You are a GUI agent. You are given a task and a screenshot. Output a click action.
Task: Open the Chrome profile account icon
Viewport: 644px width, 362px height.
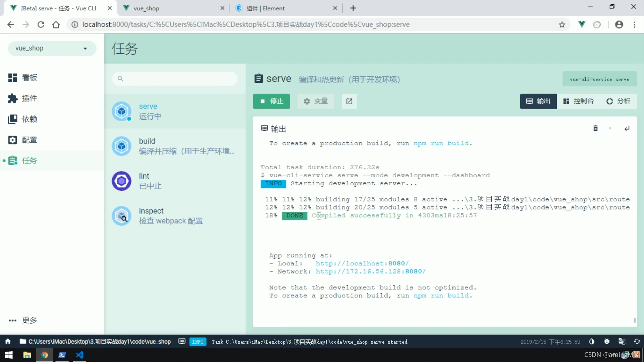[x=619, y=24]
